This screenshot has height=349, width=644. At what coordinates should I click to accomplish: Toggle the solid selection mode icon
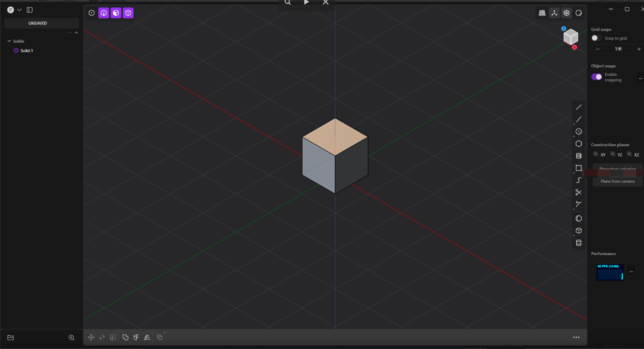(x=128, y=13)
